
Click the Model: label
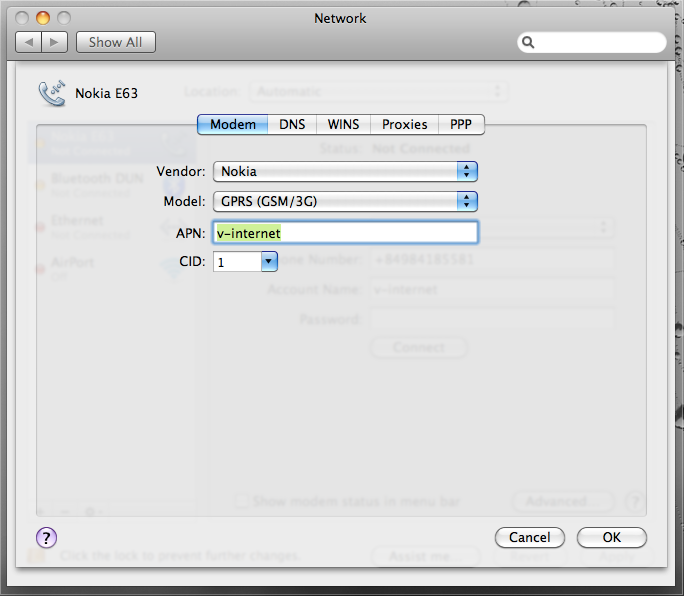(184, 201)
